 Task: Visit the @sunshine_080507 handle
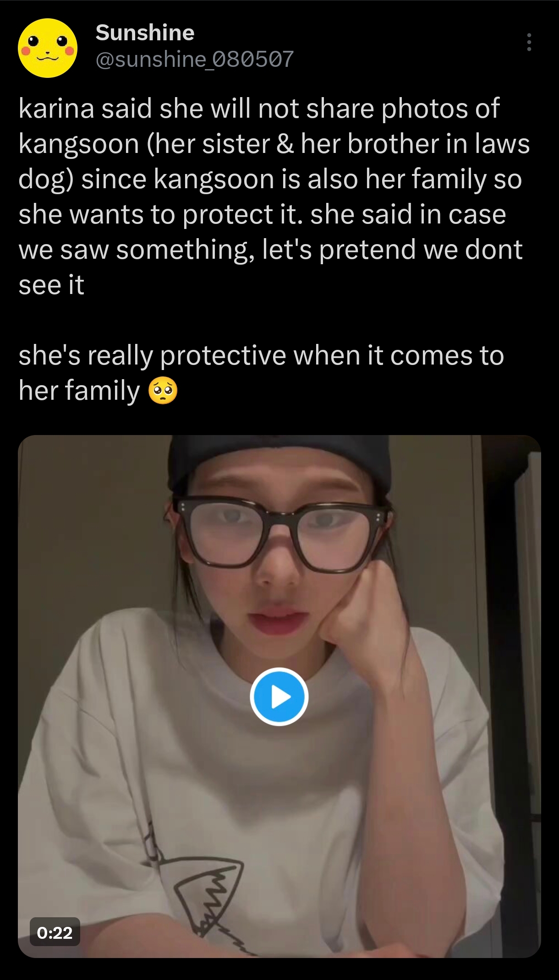tap(194, 59)
